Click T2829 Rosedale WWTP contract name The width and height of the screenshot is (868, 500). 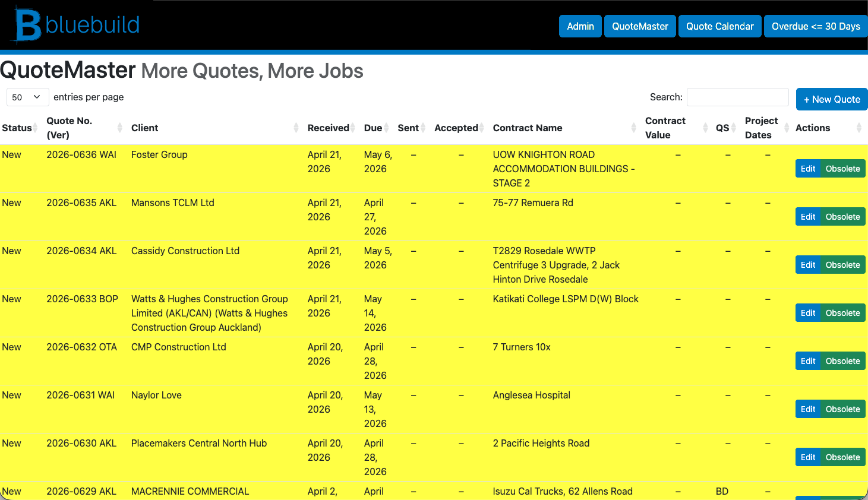click(556, 265)
